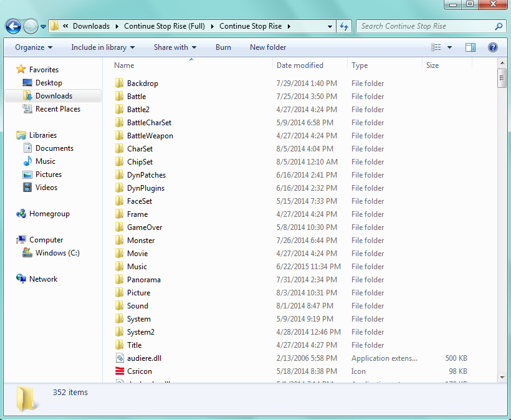Sort files by Date modified column
511x420 pixels.
click(x=300, y=65)
